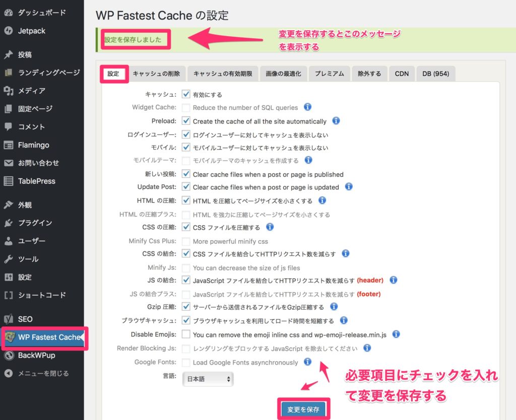Toggle the ブラウザキャッシュ checkbox
The image size is (516, 420).
[186, 320]
